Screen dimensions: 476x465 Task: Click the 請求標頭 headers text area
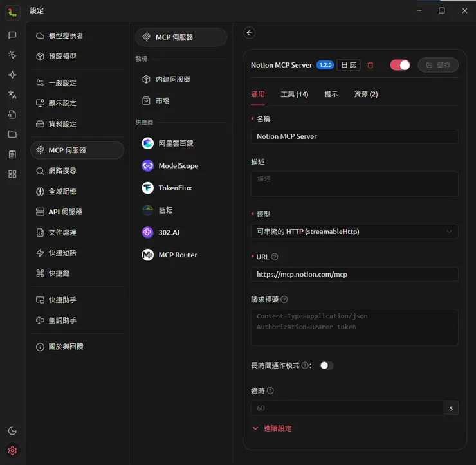pyautogui.click(x=354, y=327)
